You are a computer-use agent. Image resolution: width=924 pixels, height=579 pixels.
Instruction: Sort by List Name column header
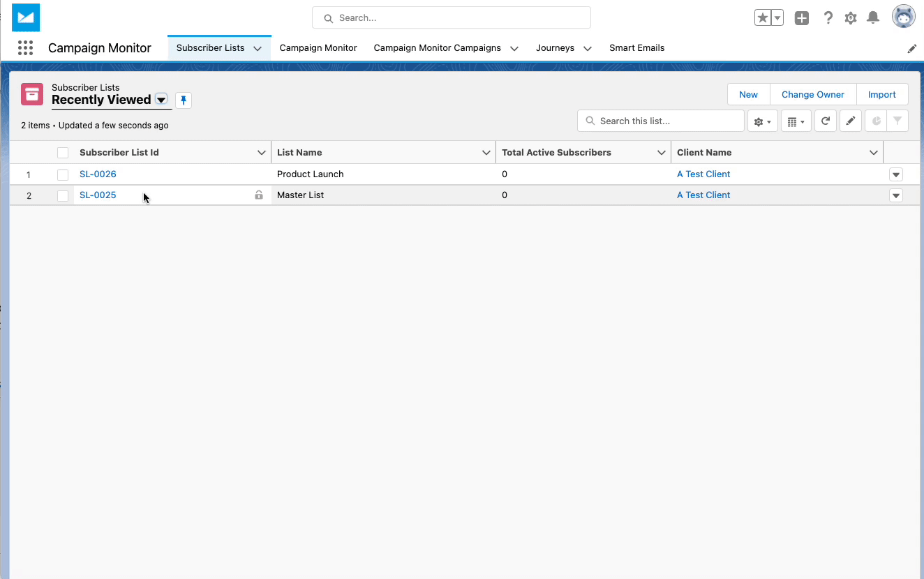coord(299,153)
